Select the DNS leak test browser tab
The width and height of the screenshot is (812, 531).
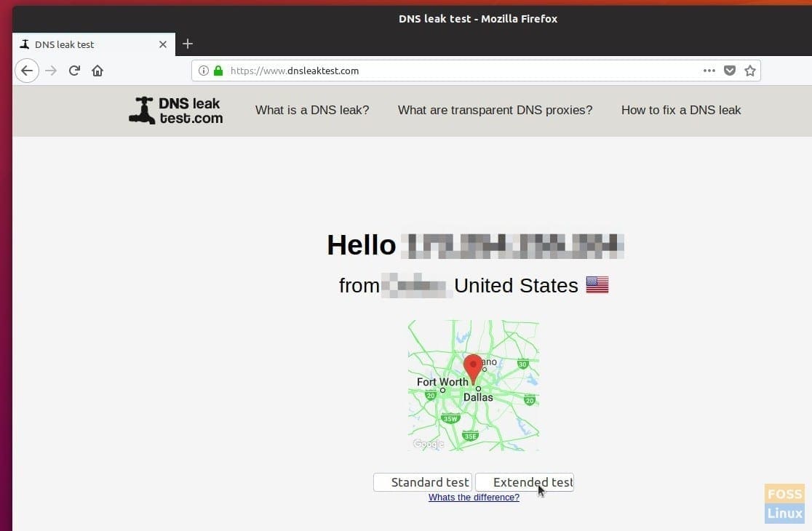pyautogui.click(x=94, y=44)
